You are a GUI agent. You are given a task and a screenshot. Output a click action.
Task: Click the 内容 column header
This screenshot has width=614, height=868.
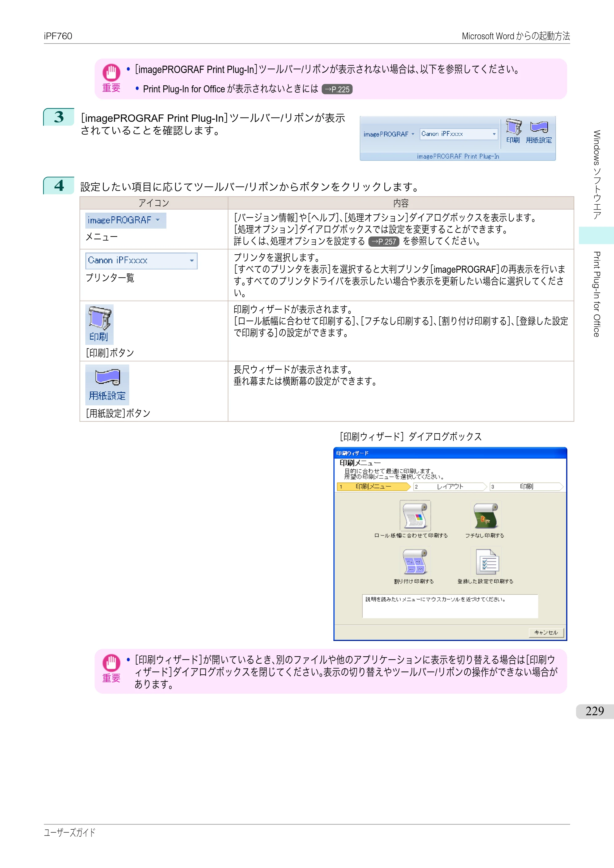tap(401, 203)
